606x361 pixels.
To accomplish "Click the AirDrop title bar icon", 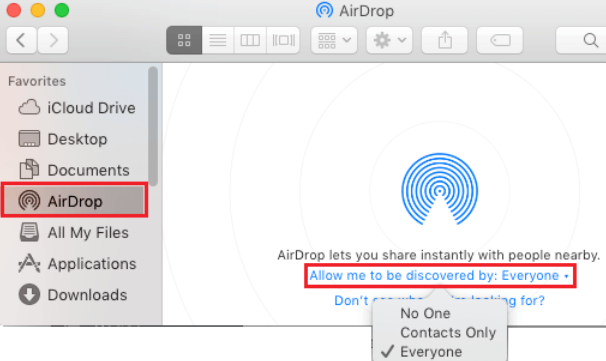I will 324,10.
